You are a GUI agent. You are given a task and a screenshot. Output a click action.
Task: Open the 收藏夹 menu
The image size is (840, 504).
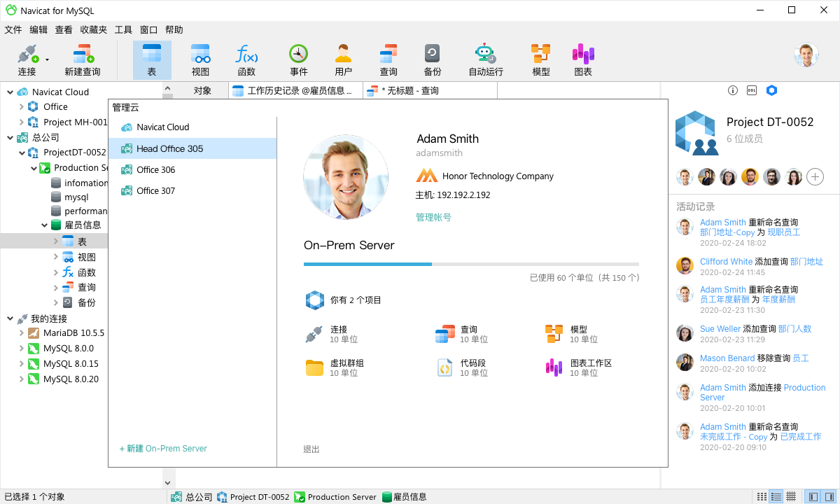pos(94,30)
